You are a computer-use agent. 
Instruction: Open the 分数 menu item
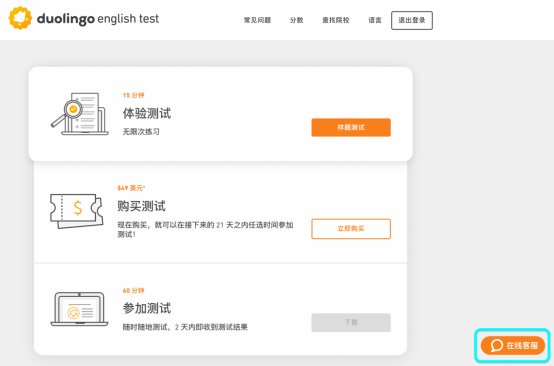pos(296,20)
